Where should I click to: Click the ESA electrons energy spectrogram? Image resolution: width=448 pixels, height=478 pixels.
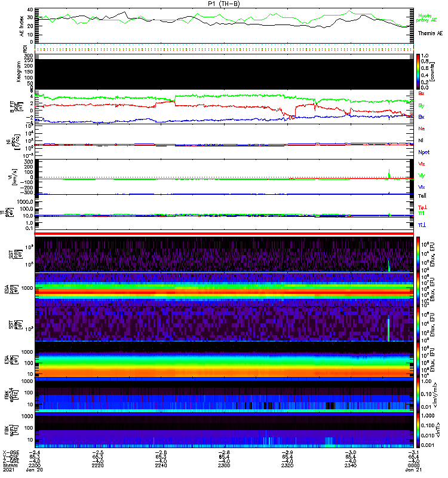(x=224, y=360)
